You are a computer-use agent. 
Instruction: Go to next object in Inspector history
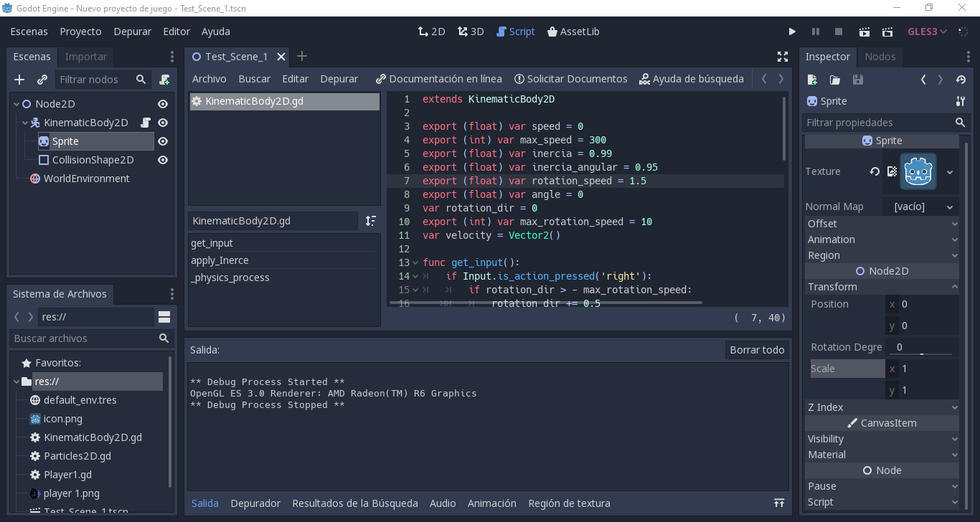pos(941,80)
